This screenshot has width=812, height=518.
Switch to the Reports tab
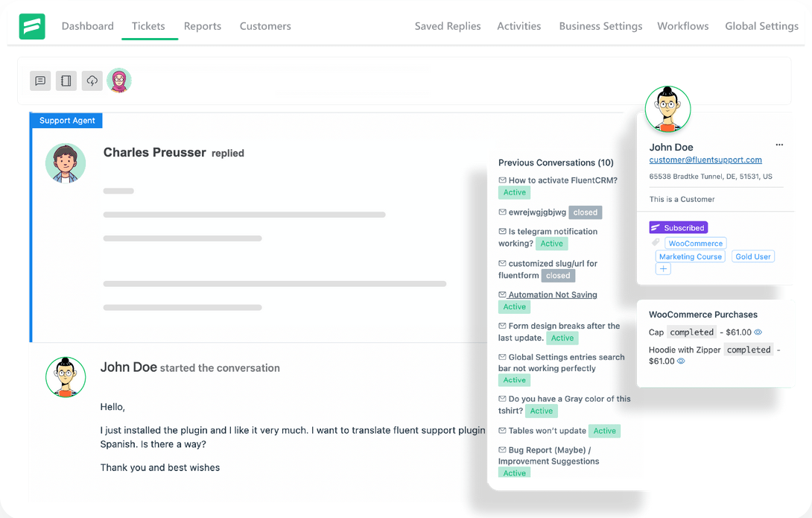point(203,26)
